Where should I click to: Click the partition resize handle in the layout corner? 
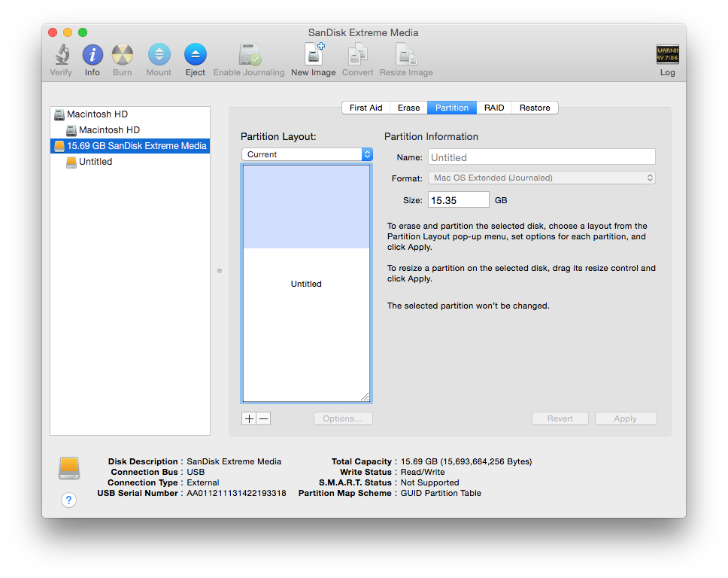[x=365, y=397]
